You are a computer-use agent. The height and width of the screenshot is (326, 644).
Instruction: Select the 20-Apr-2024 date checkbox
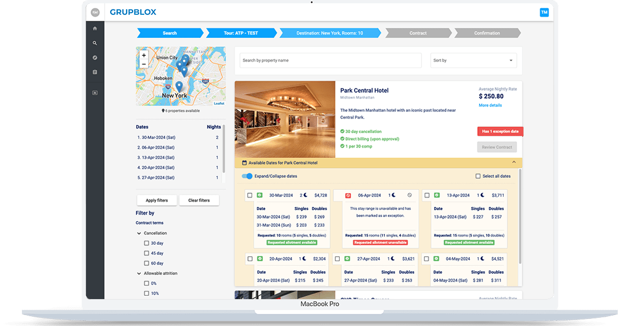[250, 259]
